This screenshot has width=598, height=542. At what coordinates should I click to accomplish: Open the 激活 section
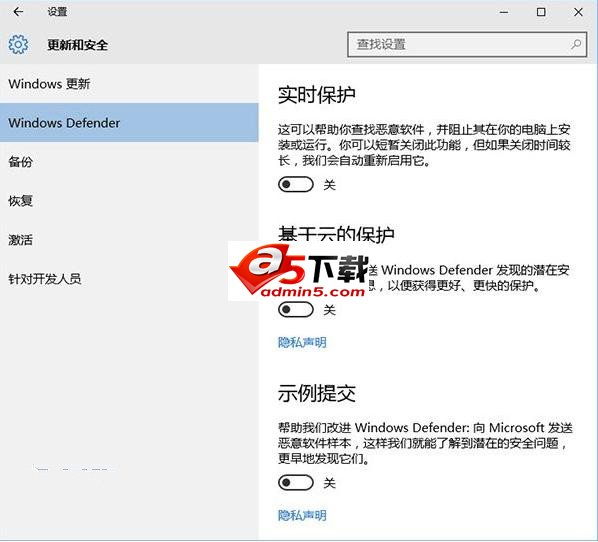129,240
